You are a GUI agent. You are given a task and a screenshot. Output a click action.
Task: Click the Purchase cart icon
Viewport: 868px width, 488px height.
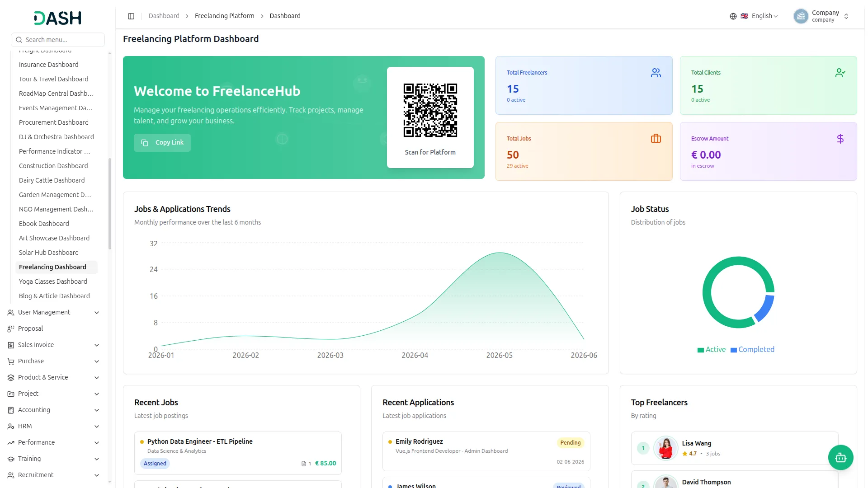click(x=11, y=361)
